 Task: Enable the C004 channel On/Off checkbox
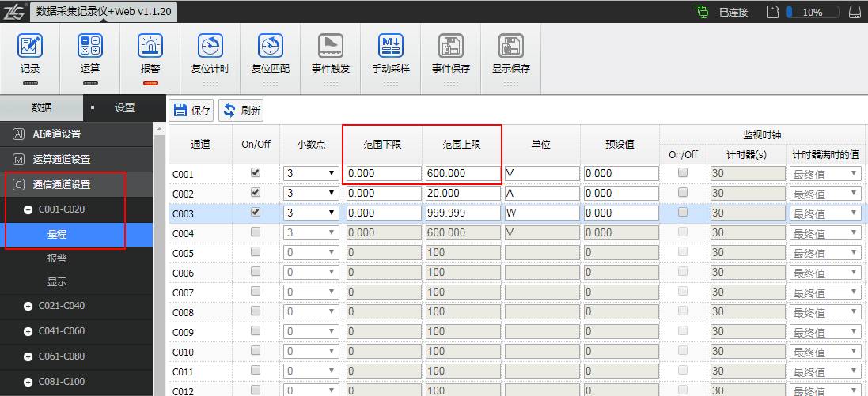256,232
